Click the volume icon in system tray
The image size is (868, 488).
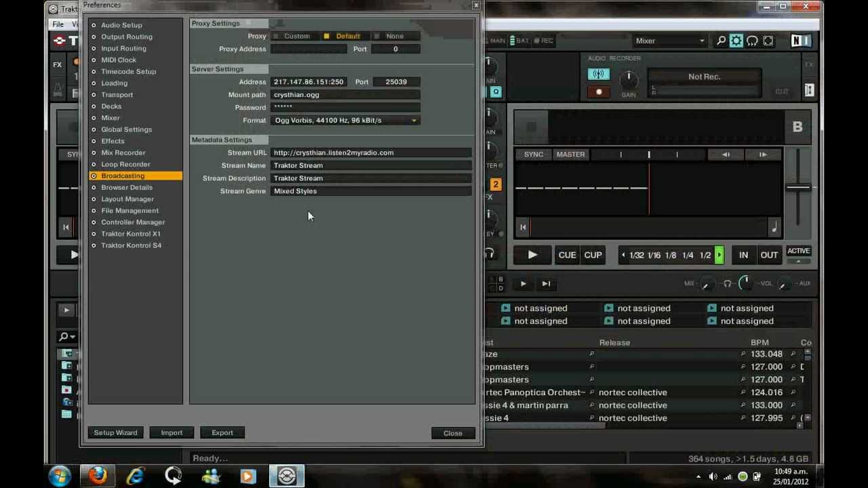coord(713,476)
